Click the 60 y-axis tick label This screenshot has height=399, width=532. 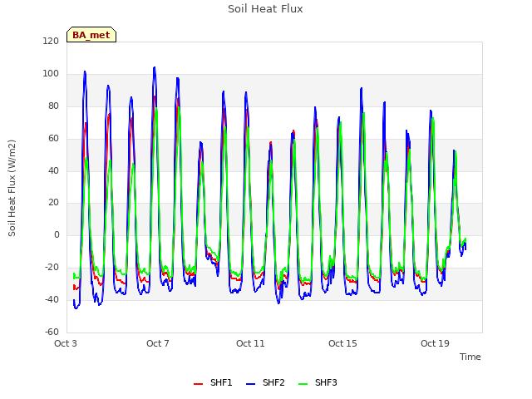(53, 139)
